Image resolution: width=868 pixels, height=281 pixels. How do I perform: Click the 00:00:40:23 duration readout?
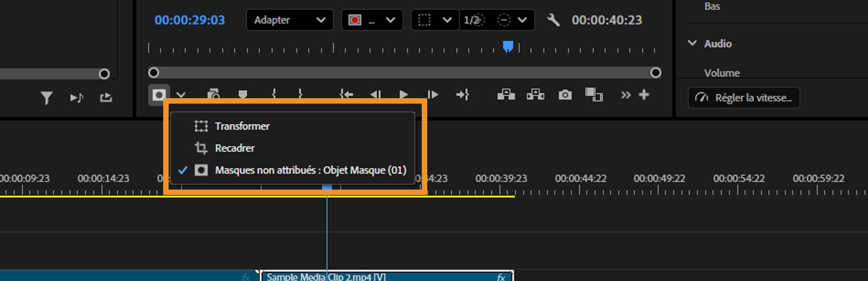pos(607,20)
